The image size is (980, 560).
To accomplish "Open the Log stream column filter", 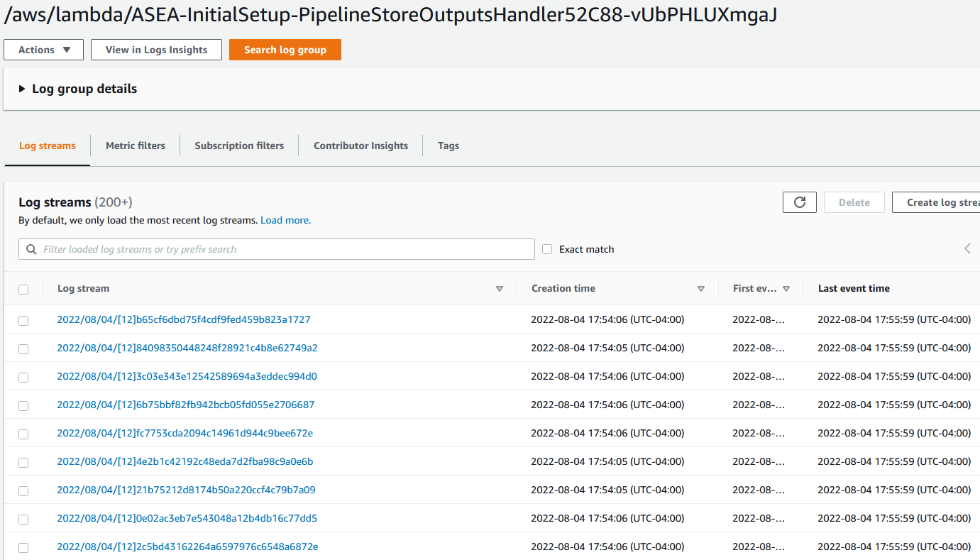I will coord(499,289).
